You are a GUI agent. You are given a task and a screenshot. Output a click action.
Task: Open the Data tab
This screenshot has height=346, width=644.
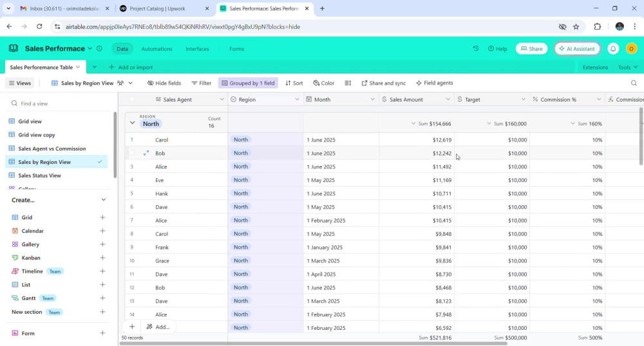tap(122, 49)
